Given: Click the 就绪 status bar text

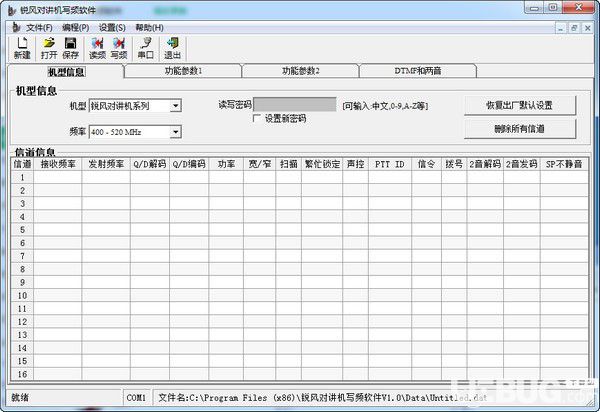Looking at the screenshot, I should click(x=20, y=397).
